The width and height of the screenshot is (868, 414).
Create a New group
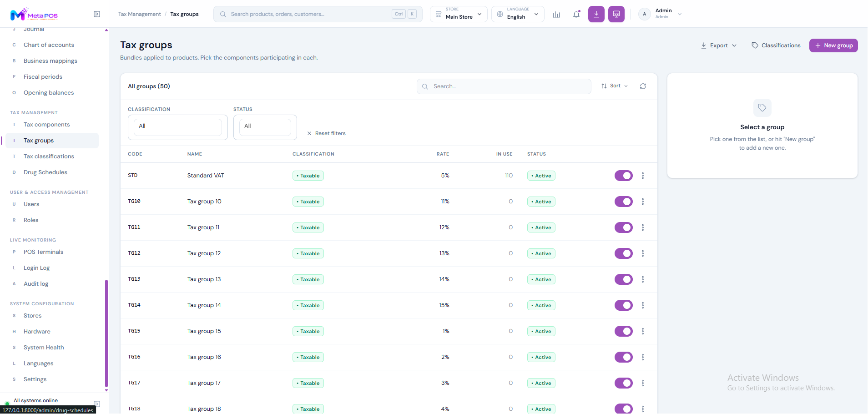click(x=833, y=45)
